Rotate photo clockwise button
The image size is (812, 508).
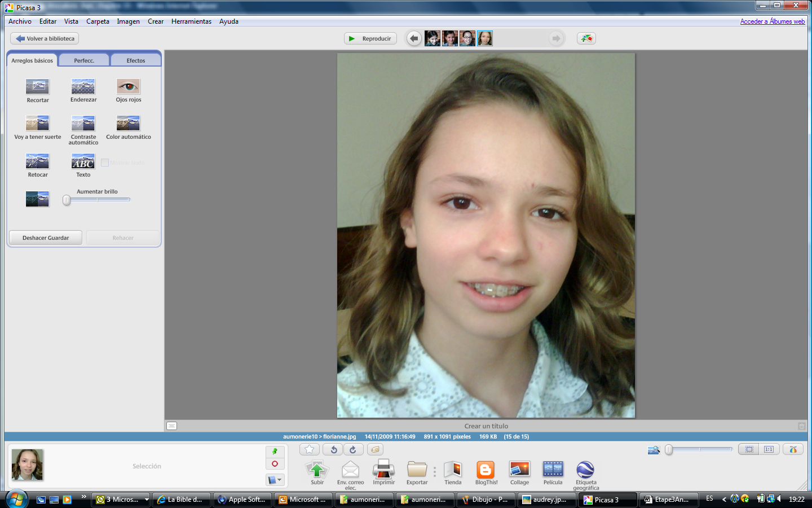pos(353,449)
